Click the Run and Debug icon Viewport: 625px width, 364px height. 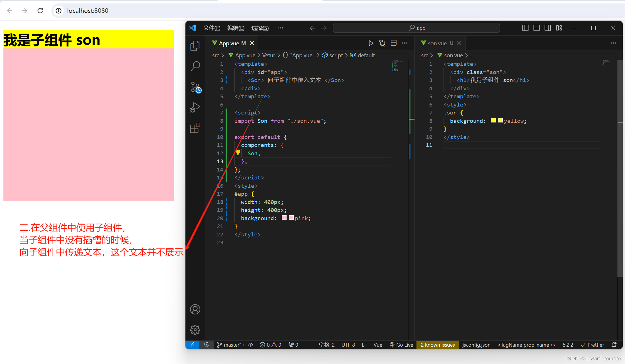pos(196,107)
